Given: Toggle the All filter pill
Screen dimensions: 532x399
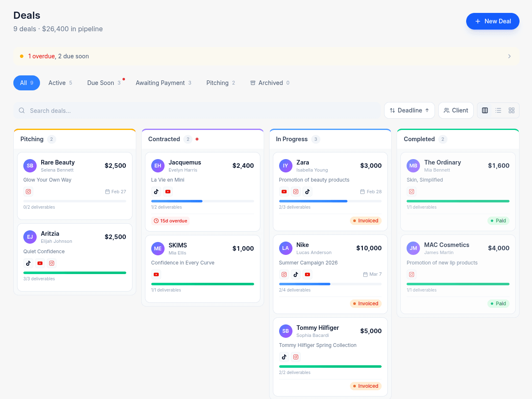Looking at the screenshot, I should tap(26, 83).
